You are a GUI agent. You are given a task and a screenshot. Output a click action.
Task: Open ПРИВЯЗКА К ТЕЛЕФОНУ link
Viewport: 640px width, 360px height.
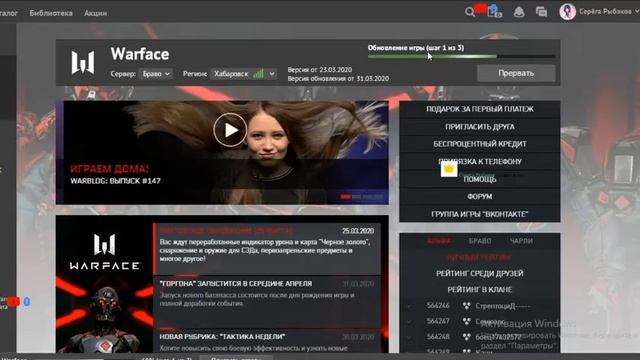(480, 162)
